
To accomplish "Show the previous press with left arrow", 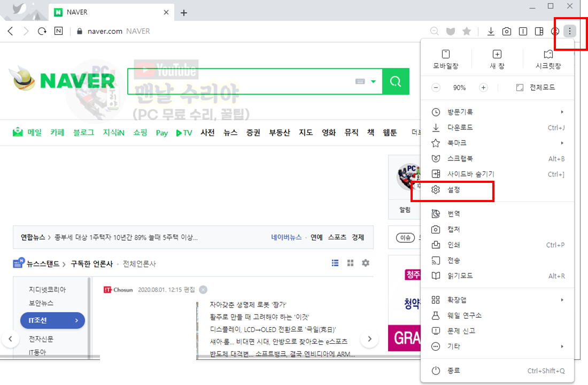I will click(11, 339).
